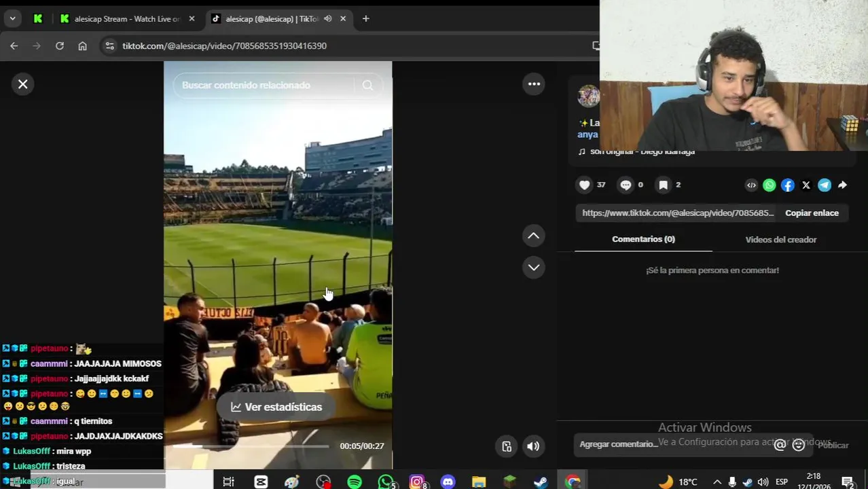Screen dimensions: 868x489
Task: Reload the current page
Action: pos(60,46)
